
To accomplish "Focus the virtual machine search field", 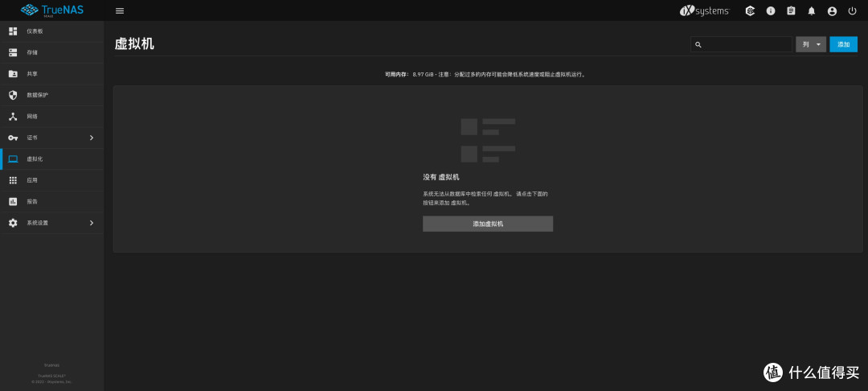I will point(741,44).
